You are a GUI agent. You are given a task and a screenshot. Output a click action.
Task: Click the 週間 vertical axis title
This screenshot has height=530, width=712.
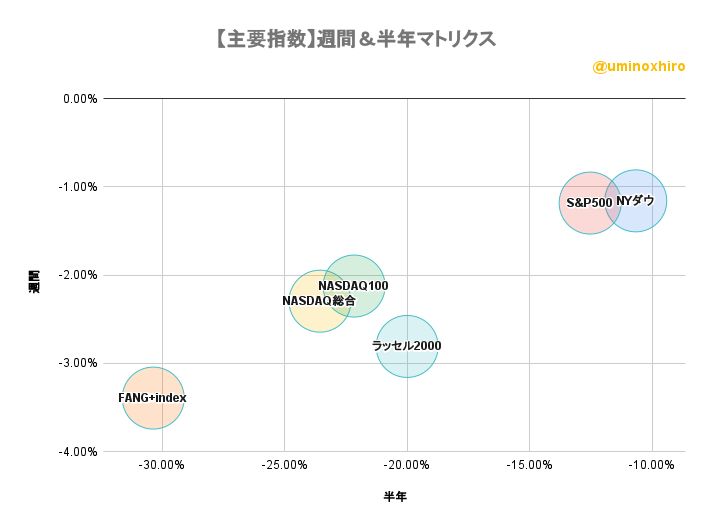(x=34, y=282)
